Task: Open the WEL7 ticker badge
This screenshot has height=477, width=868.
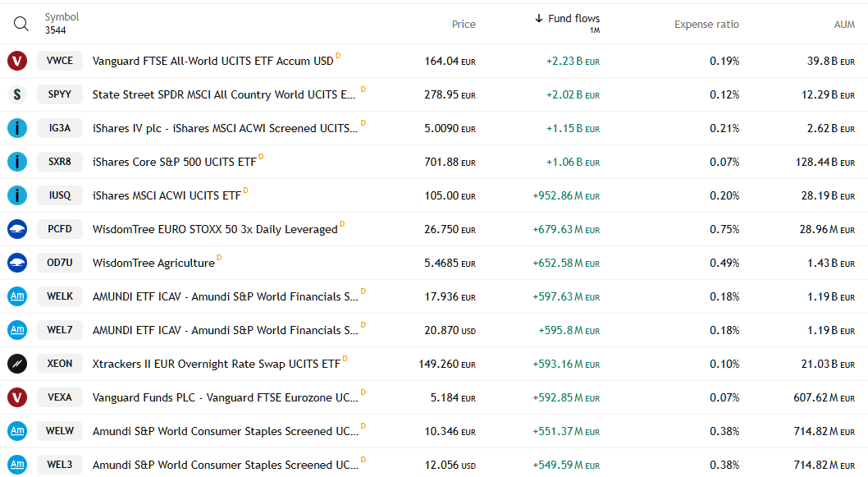Action: [x=60, y=330]
